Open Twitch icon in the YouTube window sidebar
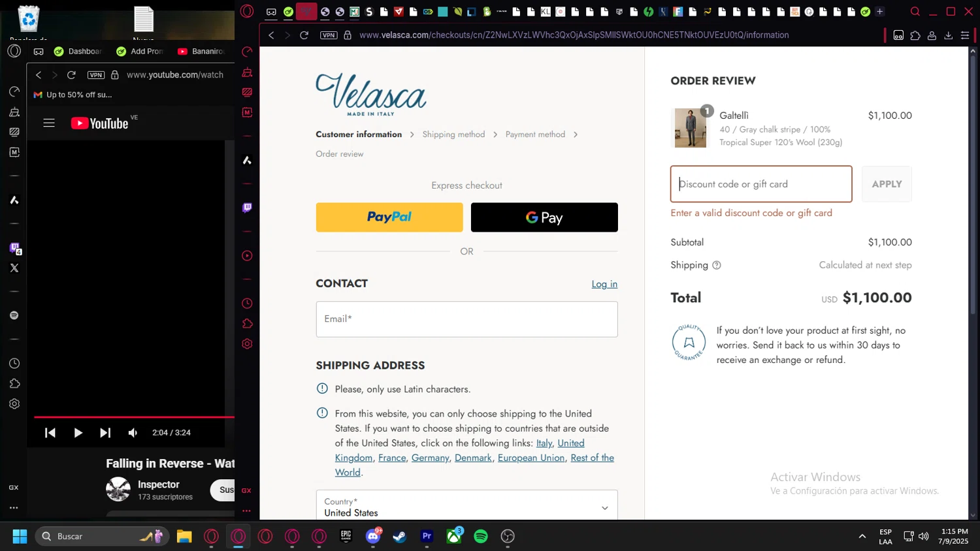This screenshot has height=551, width=980. pos(14,248)
